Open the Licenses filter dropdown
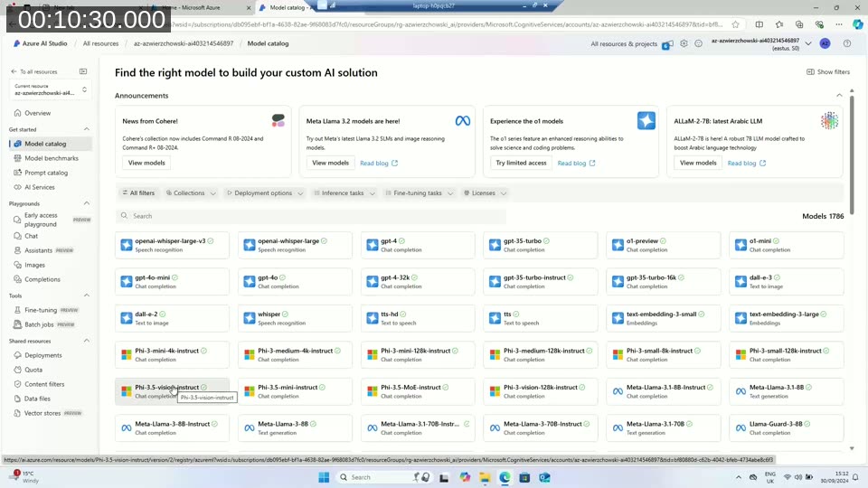This screenshot has width=868, height=488. pyautogui.click(x=485, y=193)
